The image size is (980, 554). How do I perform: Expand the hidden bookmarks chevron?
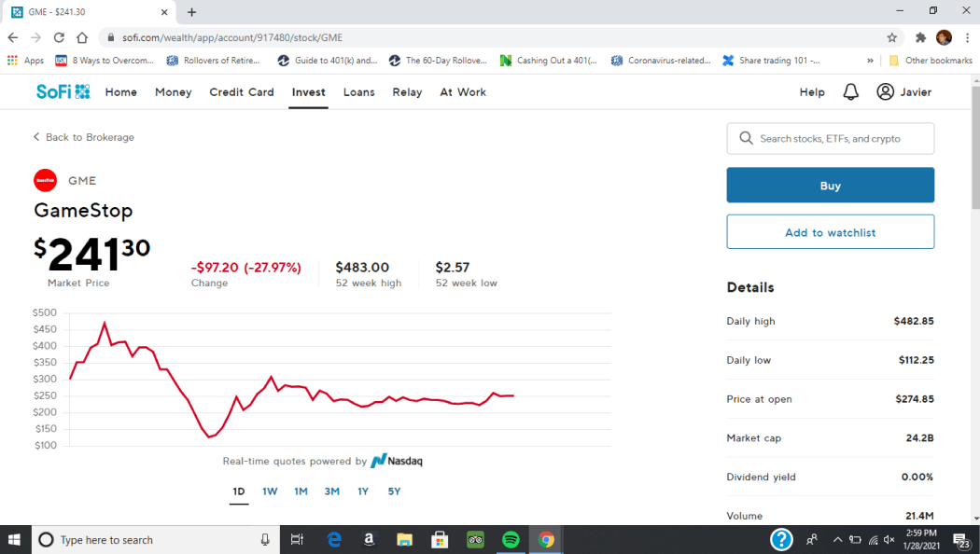coord(870,61)
